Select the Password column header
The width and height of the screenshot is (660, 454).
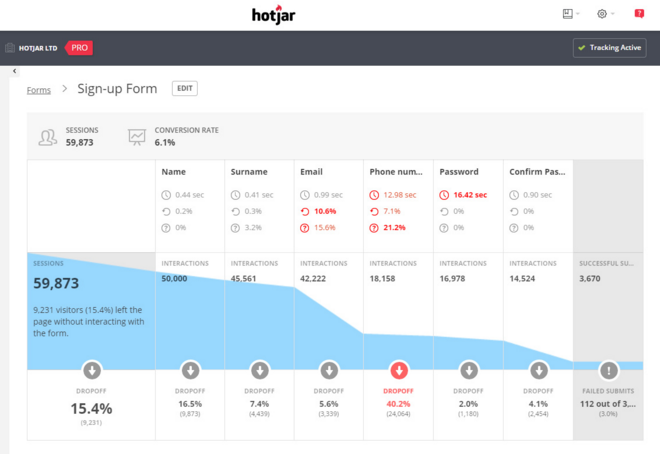click(459, 172)
